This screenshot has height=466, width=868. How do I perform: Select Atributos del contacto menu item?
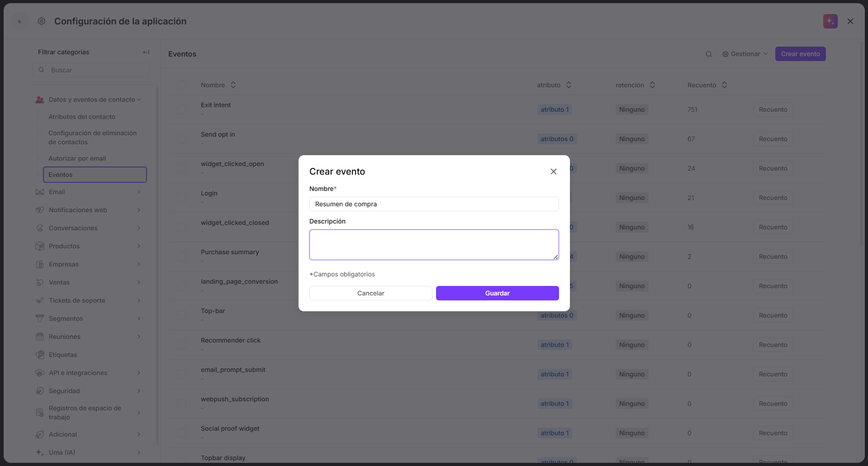click(x=82, y=117)
